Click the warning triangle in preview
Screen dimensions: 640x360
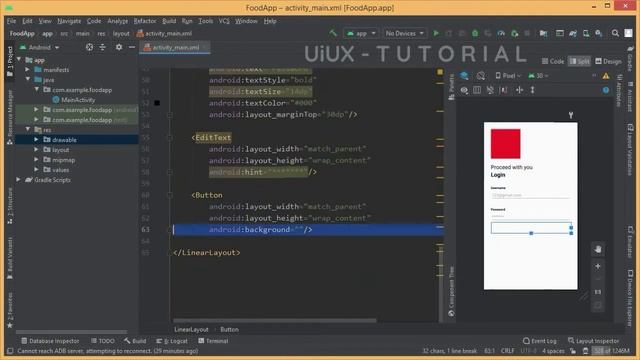[x=606, y=76]
